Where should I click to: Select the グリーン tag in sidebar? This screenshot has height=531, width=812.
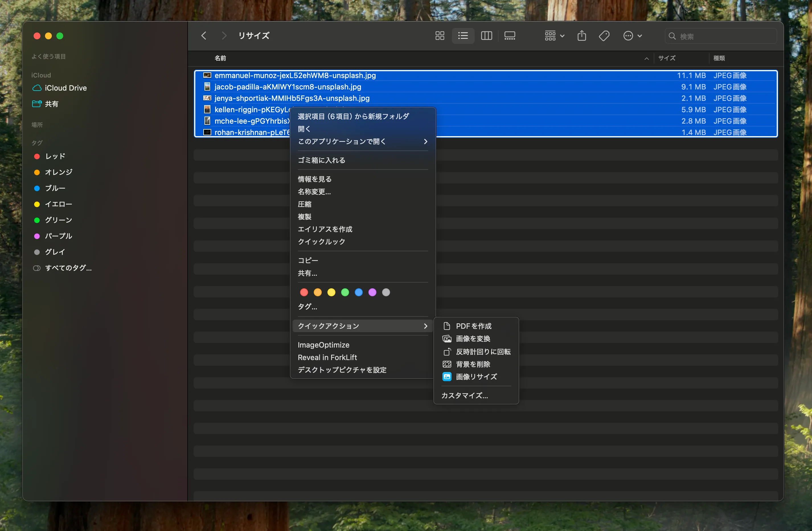53,220
